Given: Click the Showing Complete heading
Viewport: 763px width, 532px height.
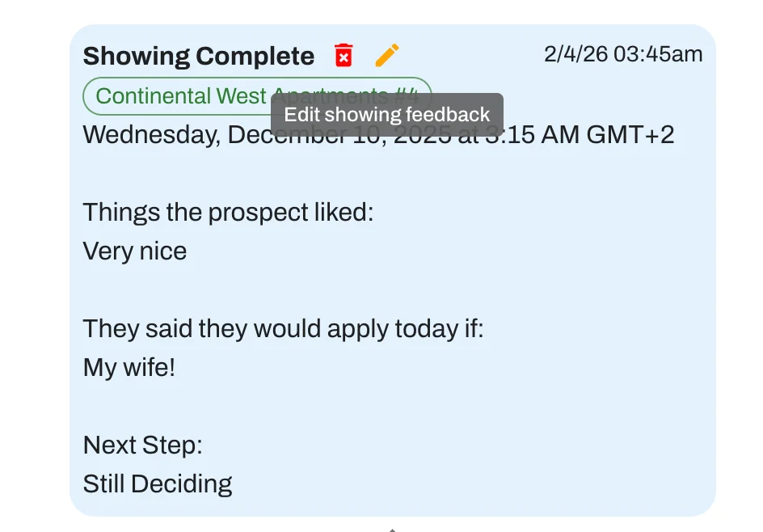Looking at the screenshot, I should (198, 57).
